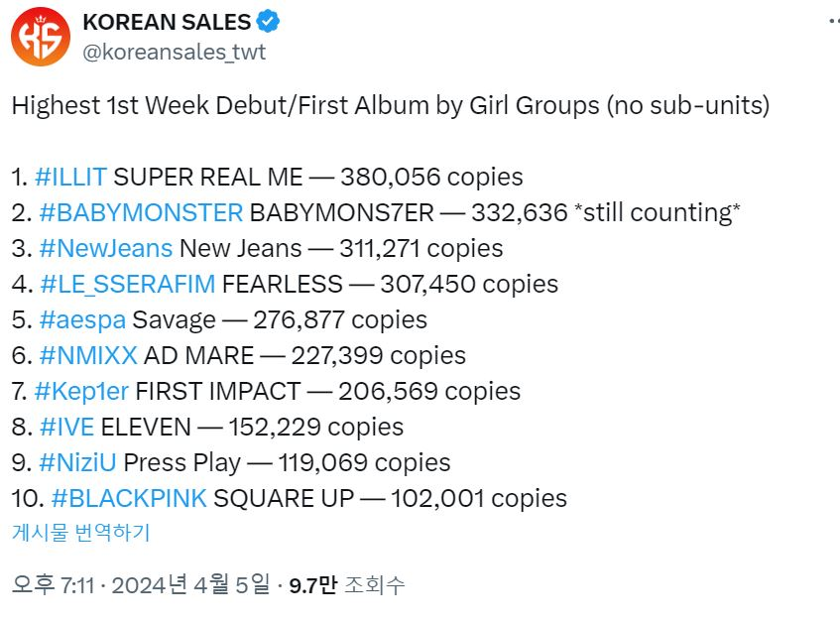Click the blue verified badge

coord(267,21)
